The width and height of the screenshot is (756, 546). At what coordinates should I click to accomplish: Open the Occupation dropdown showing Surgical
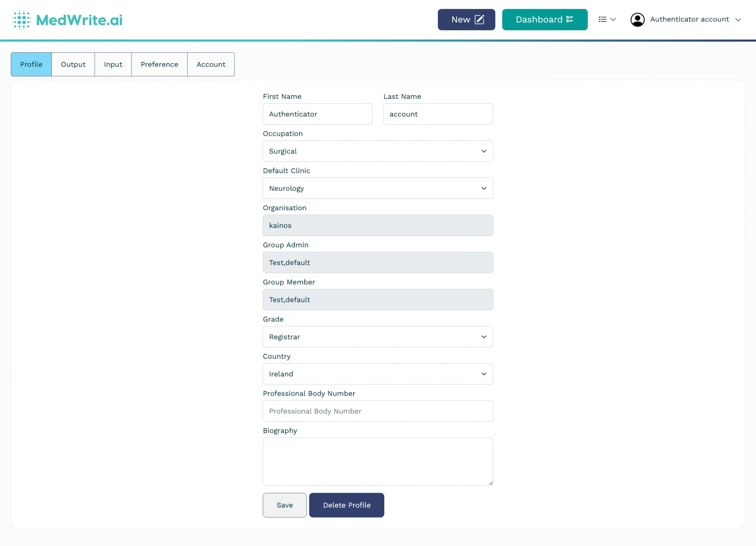[x=378, y=151]
